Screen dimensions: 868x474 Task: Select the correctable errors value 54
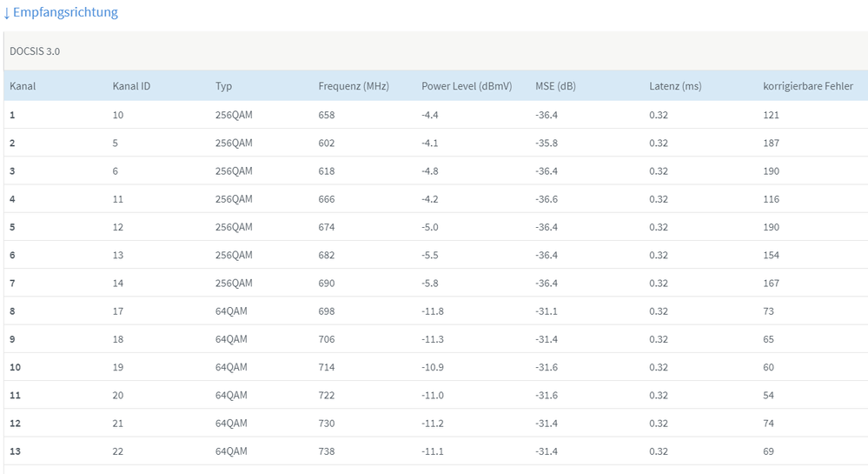pos(769,396)
